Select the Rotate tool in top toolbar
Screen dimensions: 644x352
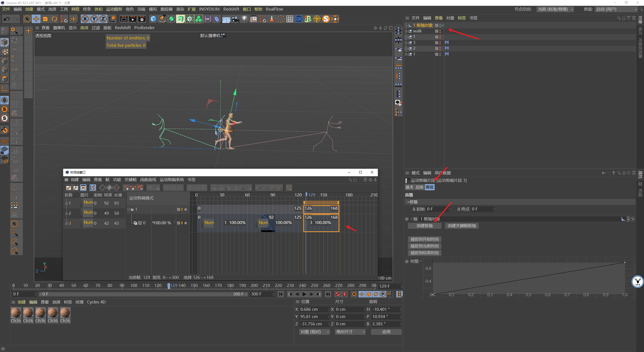click(54, 19)
